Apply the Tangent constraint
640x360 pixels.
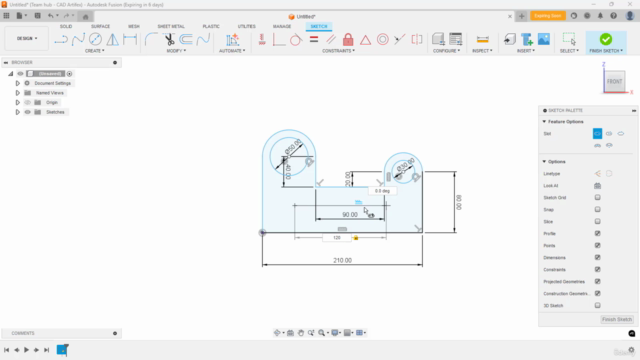296,40
